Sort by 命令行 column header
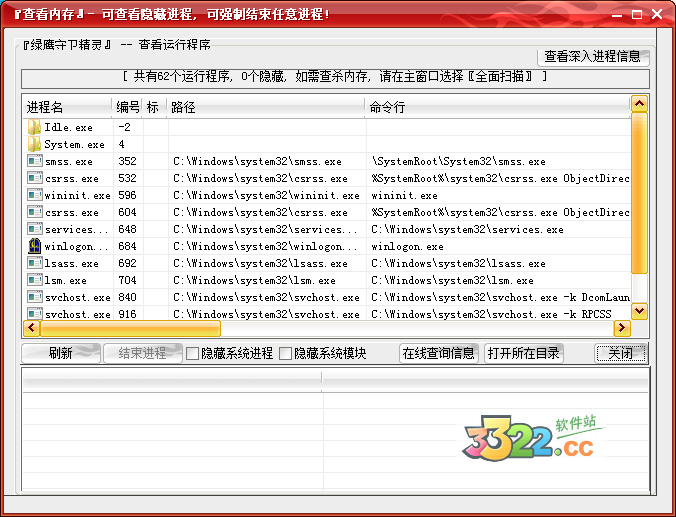This screenshot has width=676, height=517. point(497,107)
